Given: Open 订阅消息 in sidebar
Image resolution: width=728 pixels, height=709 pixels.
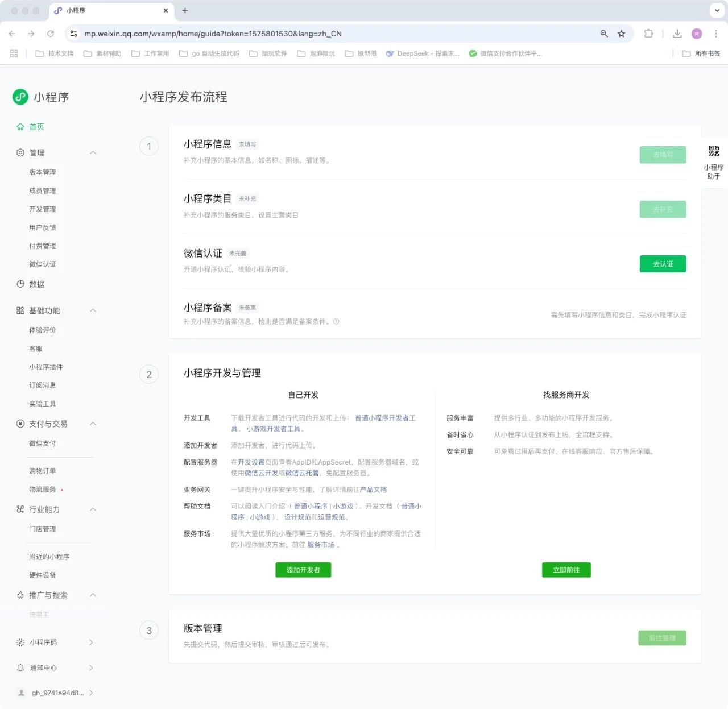Looking at the screenshot, I should click(43, 385).
